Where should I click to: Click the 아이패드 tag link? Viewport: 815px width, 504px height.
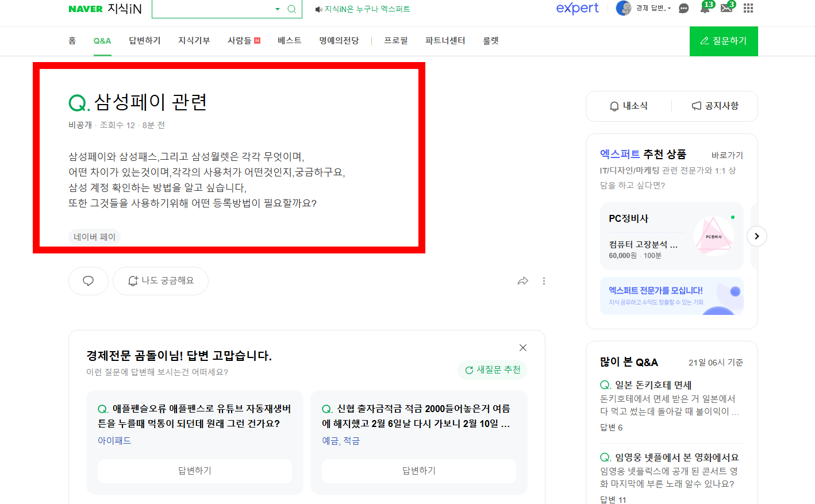point(114,441)
